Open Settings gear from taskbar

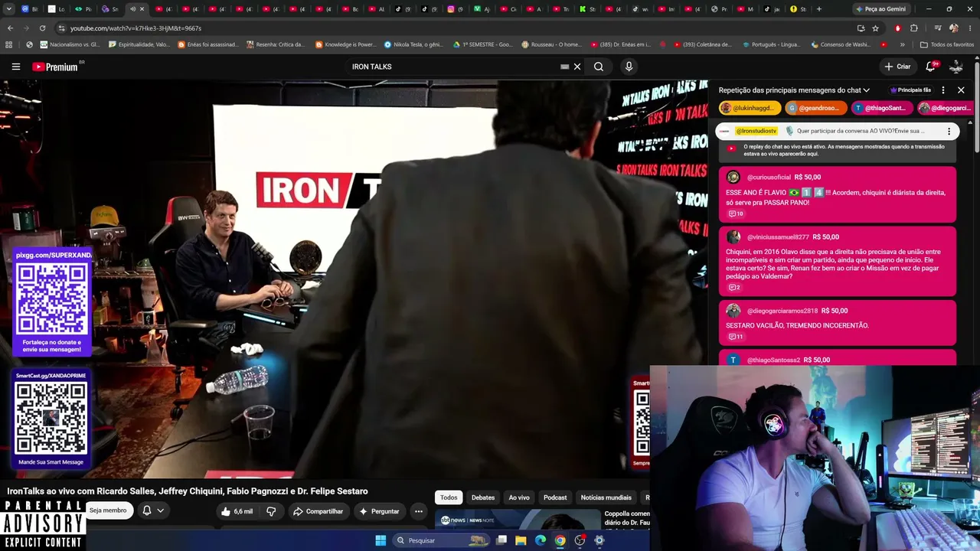point(599,540)
